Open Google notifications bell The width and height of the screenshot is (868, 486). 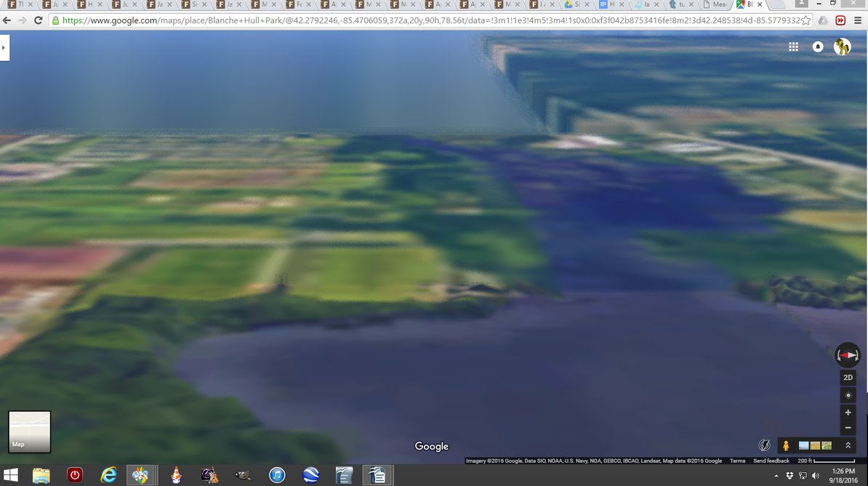(x=818, y=46)
